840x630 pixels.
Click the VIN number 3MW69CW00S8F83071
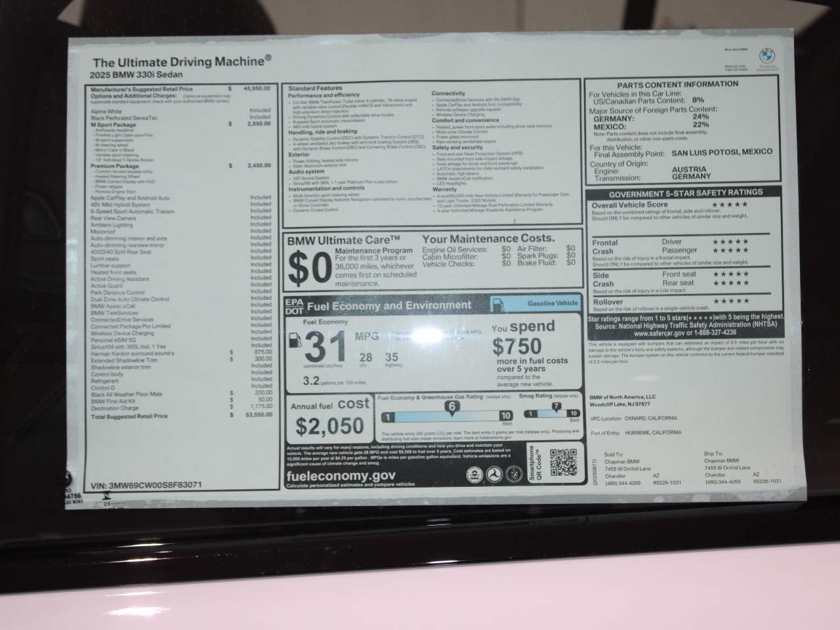click(146, 486)
